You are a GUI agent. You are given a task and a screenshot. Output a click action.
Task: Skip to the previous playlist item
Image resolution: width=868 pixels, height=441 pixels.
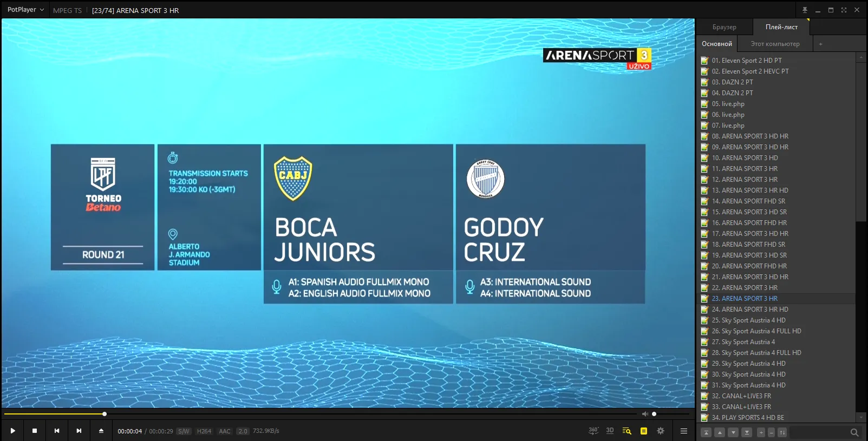[57, 431]
